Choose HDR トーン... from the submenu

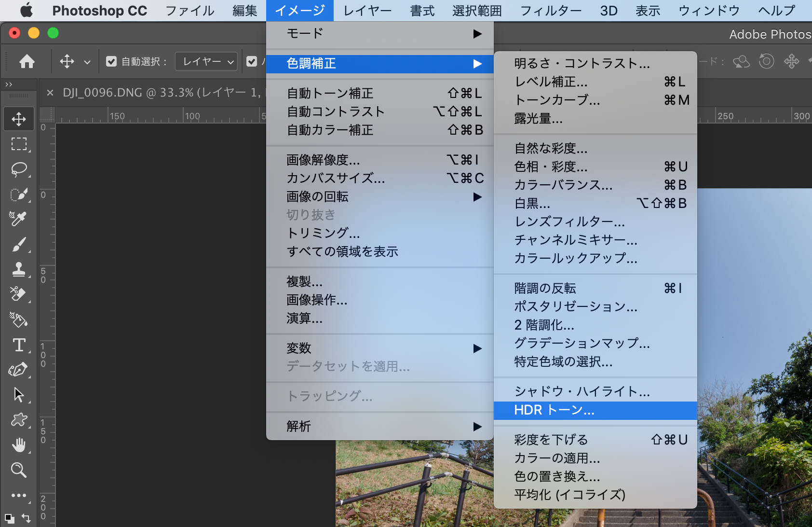[x=595, y=410]
